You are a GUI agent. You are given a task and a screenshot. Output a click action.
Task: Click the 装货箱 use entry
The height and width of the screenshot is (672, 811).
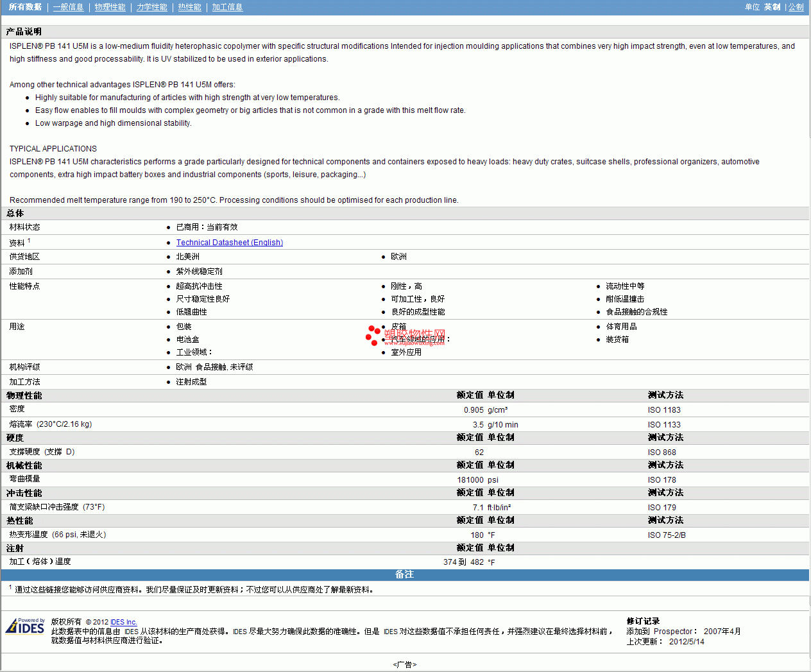[x=617, y=340]
